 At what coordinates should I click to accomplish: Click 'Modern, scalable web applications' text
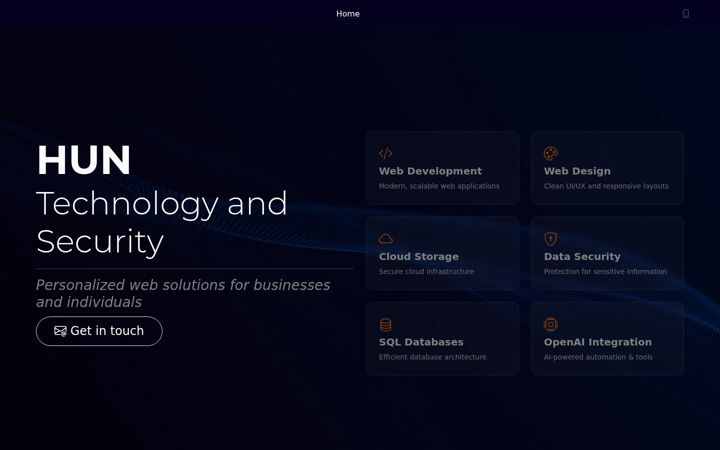click(x=439, y=186)
